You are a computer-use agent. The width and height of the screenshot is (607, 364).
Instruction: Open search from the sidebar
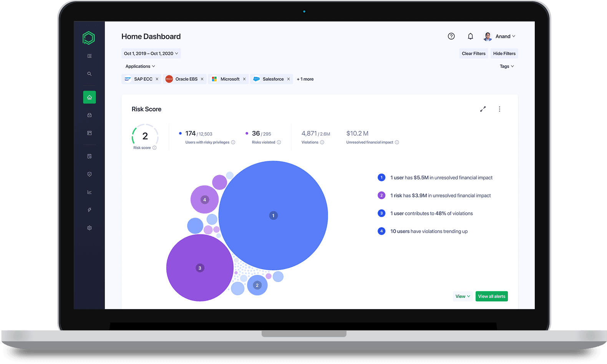[89, 74]
